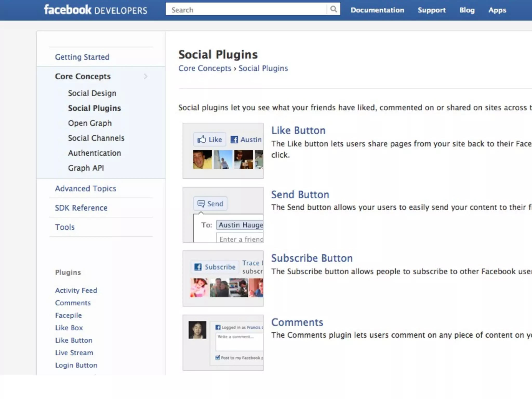The width and height of the screenshot is (532, 399).
Task: Click the Write a comment box
Action: (x=239, y=342)
